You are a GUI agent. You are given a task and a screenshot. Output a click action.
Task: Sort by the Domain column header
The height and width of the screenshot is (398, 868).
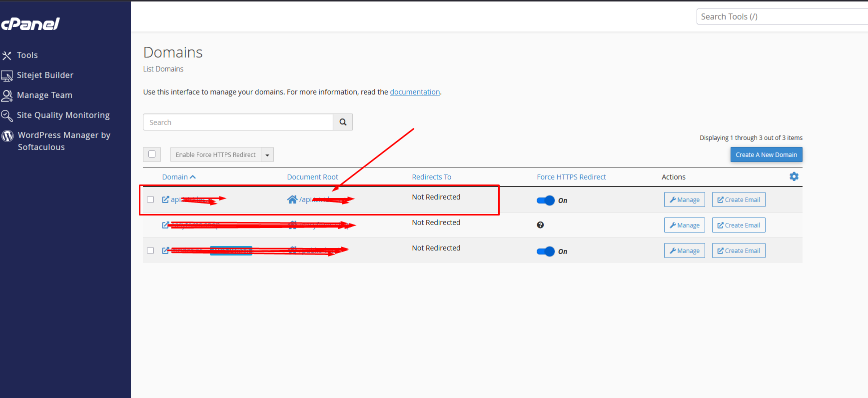175,177
